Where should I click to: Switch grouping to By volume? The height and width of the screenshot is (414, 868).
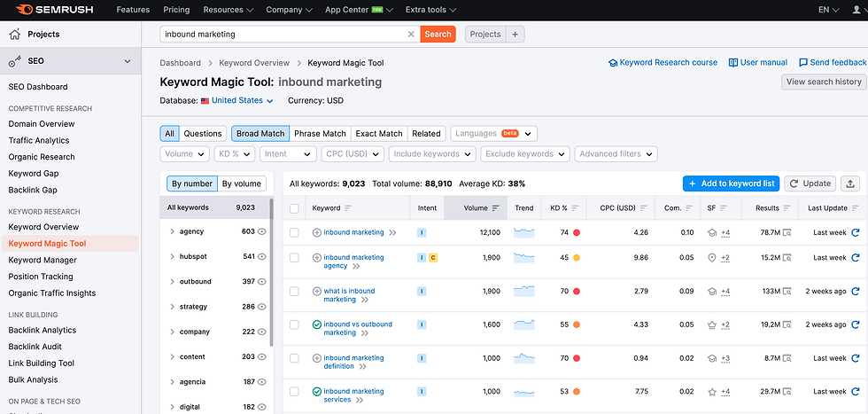tap(241, 184)
